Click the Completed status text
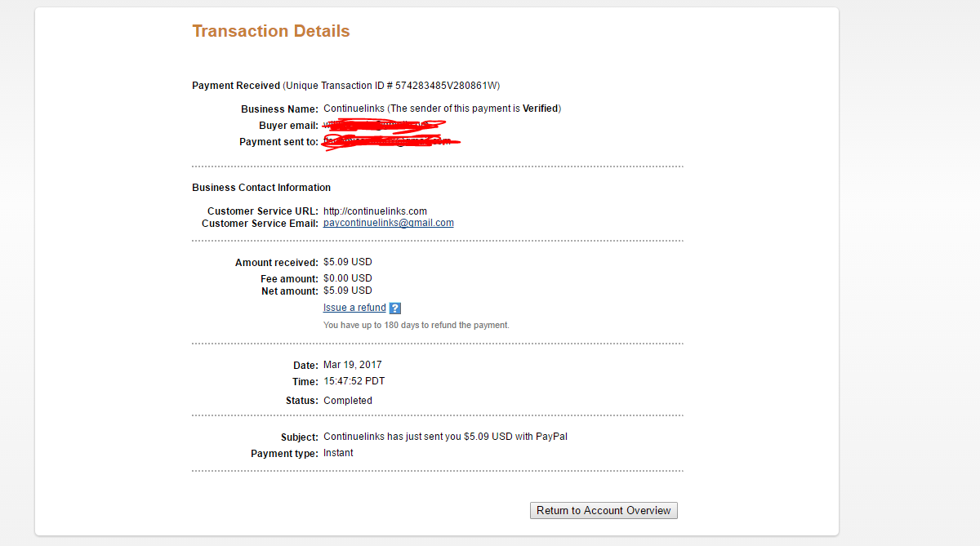The height and width of the screenshot is (546, 980). pos(347,401)
